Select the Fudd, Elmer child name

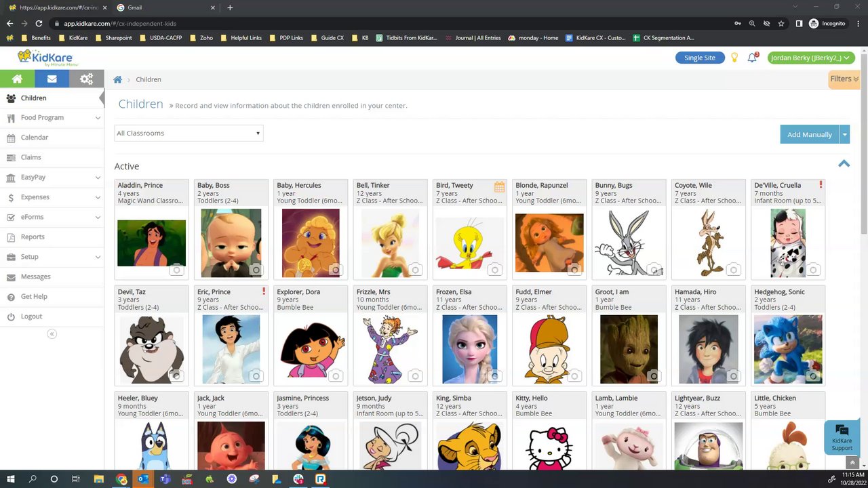coord(534,292)
